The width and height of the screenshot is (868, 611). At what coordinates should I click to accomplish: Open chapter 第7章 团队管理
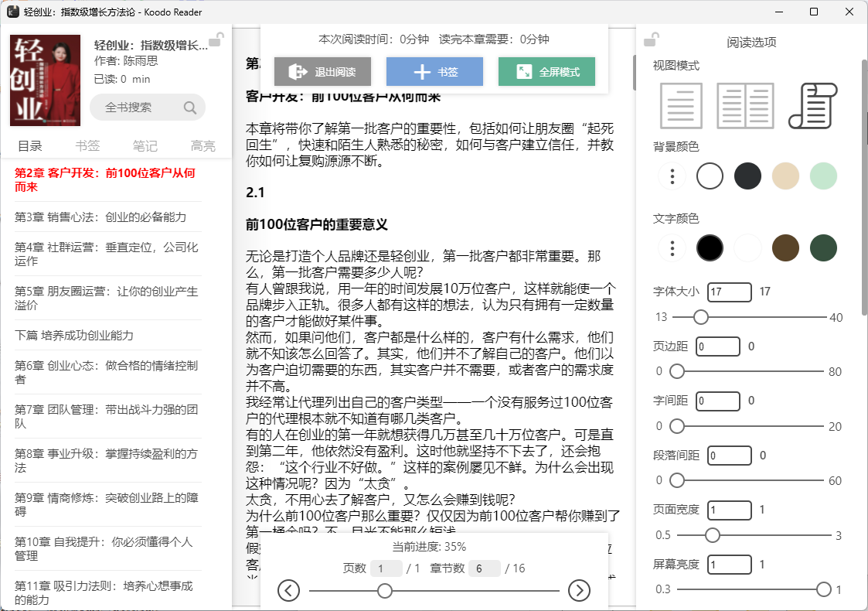[x=108, y=417]
